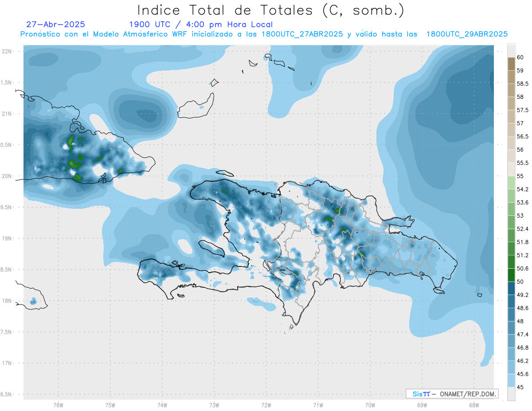Click the colorbar value 54.2
Viewport: 532px width, 411px height.
point(523,189)
